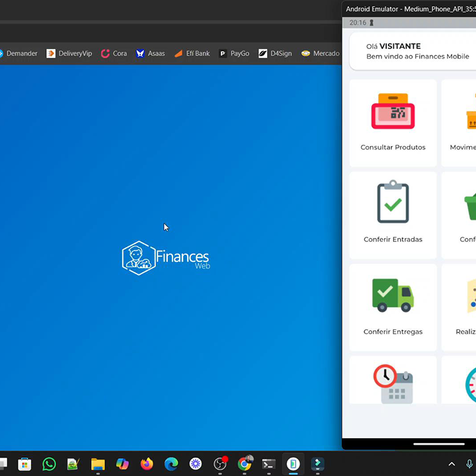Click the PayGo black P favicon
The image size is (476, 476).
(223, 54)
